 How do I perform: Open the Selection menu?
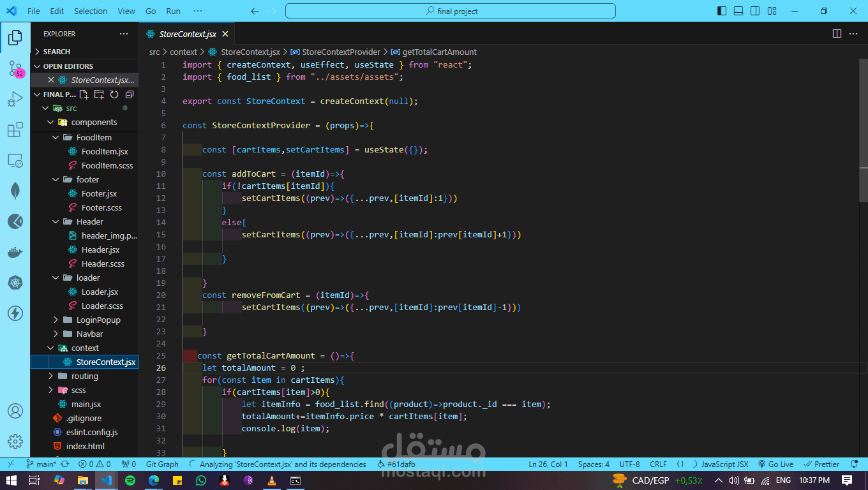[x=91, y=11]
